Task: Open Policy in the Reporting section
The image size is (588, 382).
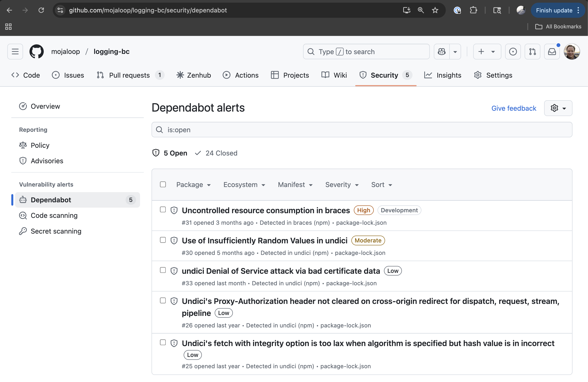Action: pos(78,145)
